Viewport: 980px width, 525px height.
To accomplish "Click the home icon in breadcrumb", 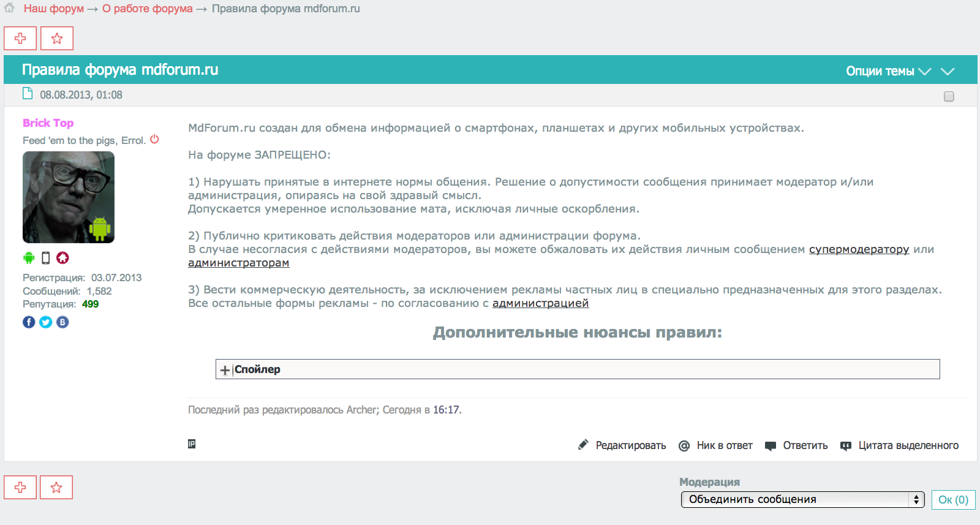I will click(x=9, y=8).
